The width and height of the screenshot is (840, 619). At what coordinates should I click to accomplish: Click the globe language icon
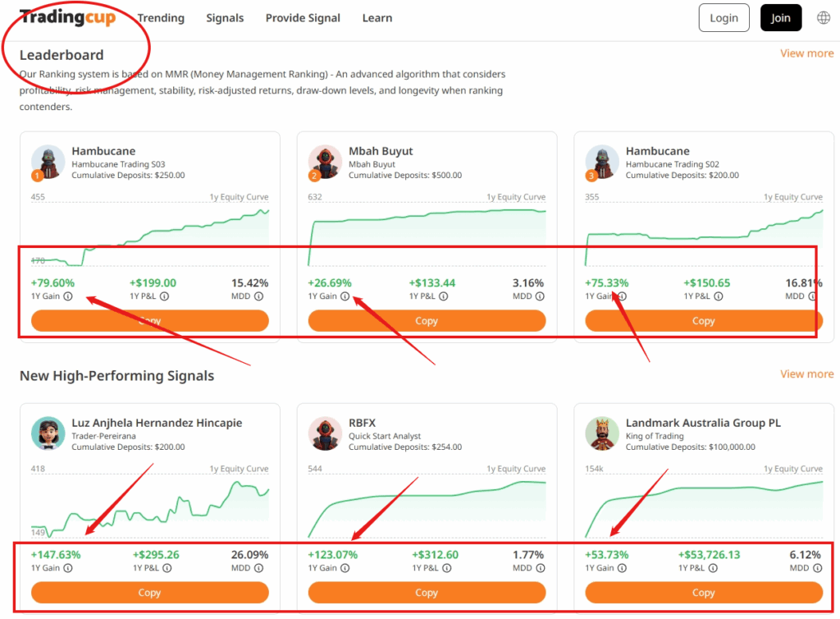click(824, 18)
